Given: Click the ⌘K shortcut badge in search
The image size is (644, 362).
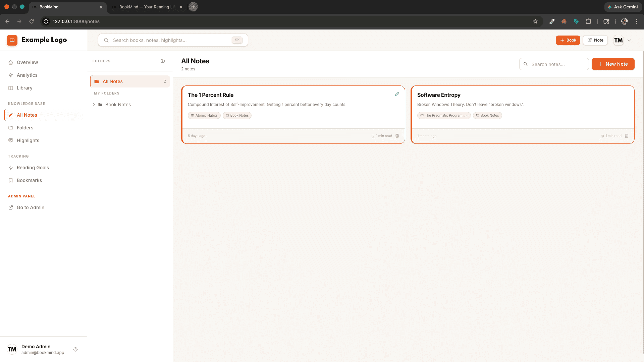Looking at the screenshot, I should [237, 40].
